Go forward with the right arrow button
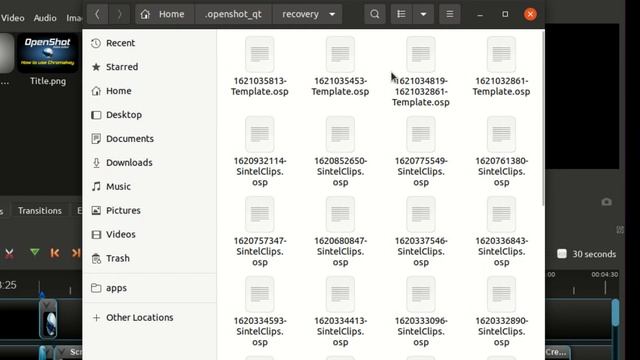Image resolution: width=640 pixels, height=360 pixels. (x=119, y=14)
